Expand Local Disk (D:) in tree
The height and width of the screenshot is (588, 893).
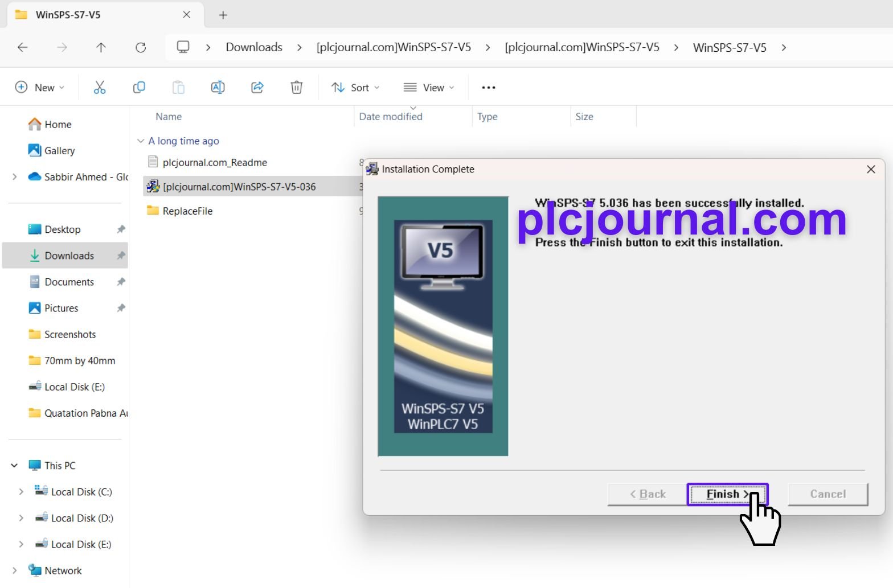(21, 517)
